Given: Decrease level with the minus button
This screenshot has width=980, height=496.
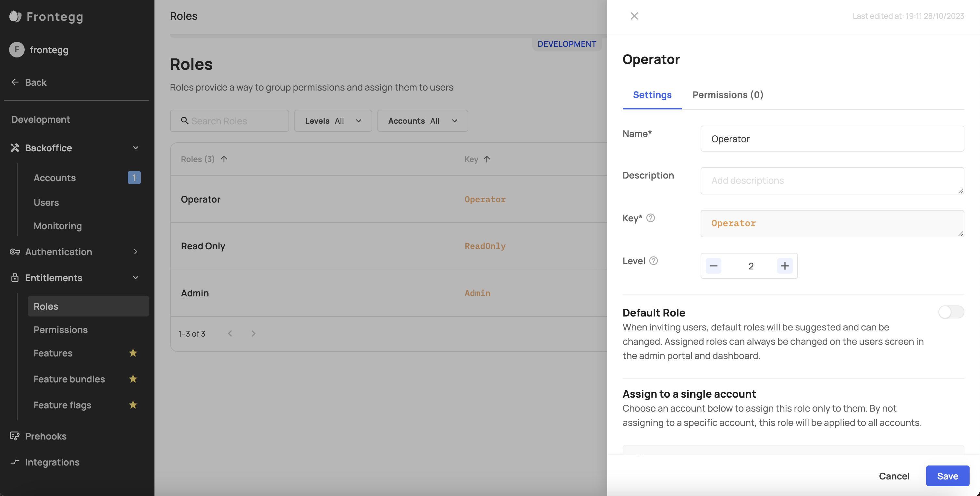Looking at the screenshot, I should tap(713, 266).
